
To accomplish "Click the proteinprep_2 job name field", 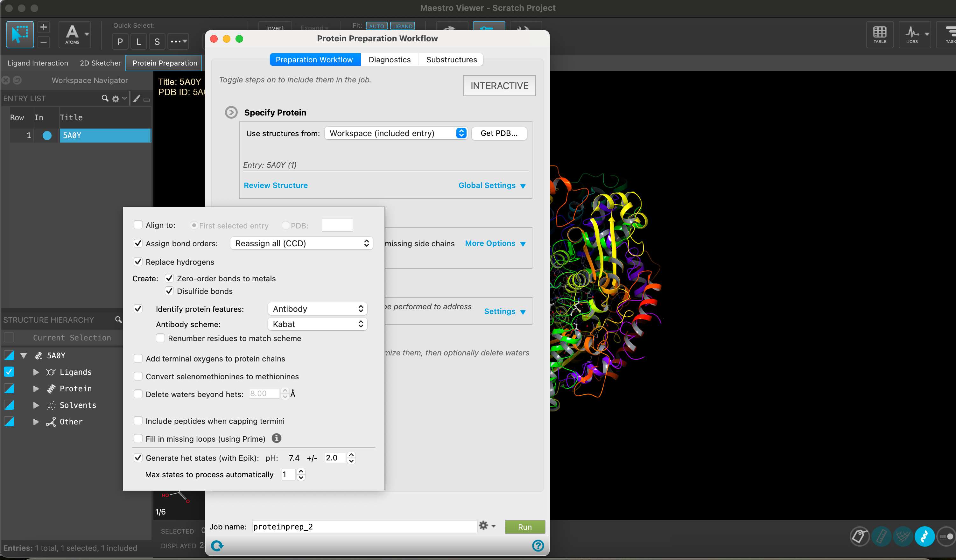I will click(x=364, y=527).
